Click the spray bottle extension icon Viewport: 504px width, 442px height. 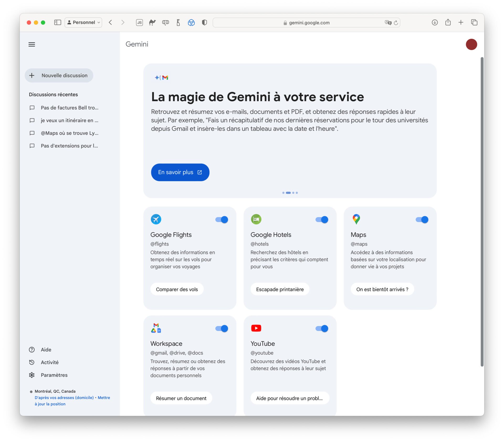[178, 23]
